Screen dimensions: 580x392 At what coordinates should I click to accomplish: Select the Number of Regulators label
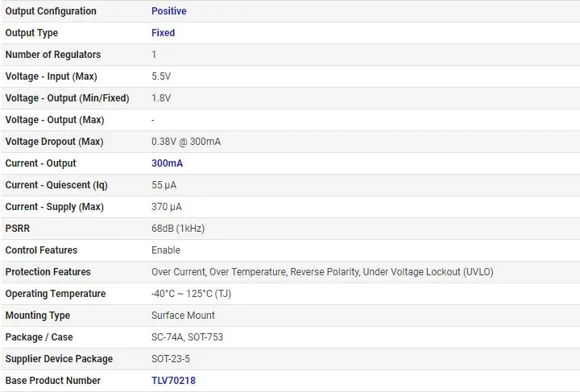point(53,55)
